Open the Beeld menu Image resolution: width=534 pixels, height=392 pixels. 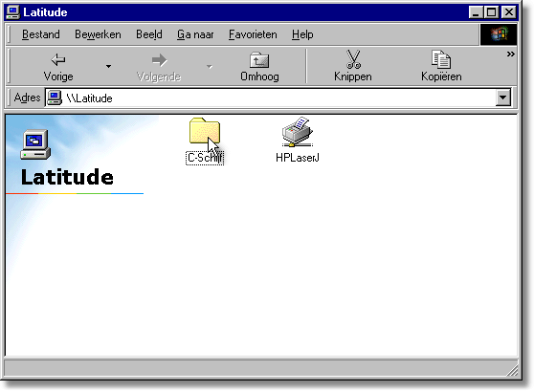pyautogui.click(x=149, y=34)
